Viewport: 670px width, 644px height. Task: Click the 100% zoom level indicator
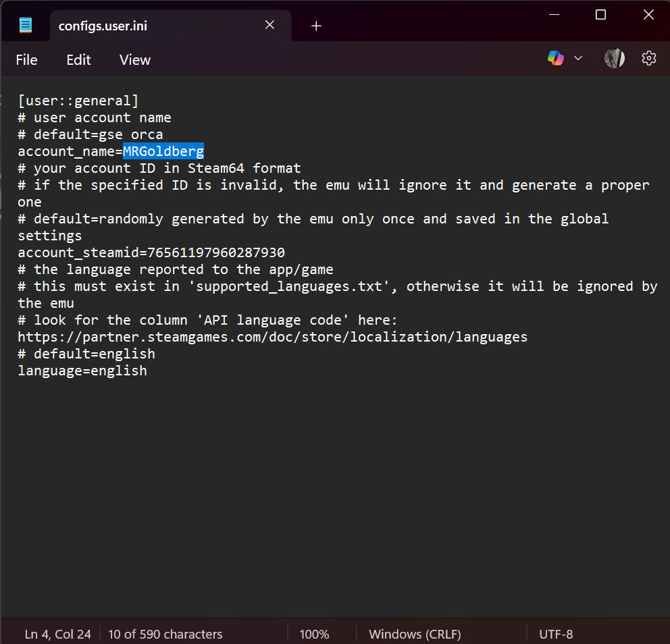point(314,634)
